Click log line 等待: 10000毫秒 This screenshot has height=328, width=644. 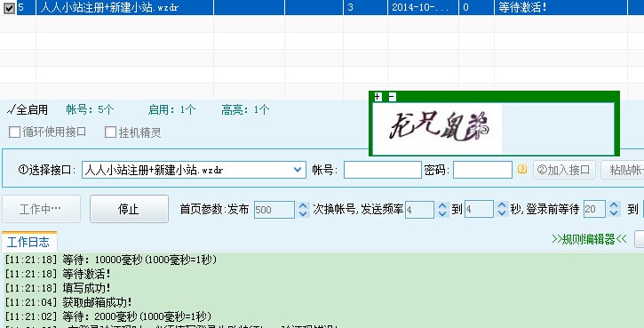coord(111,260)
